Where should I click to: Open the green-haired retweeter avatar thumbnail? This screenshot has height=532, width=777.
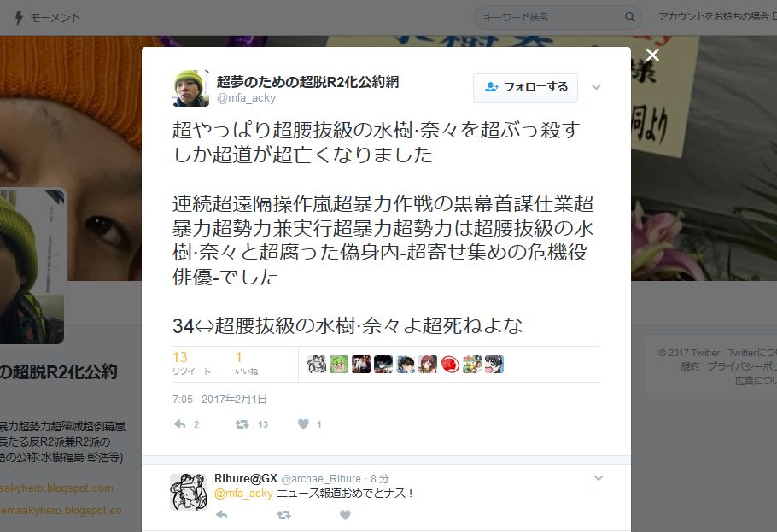[339, 365]
